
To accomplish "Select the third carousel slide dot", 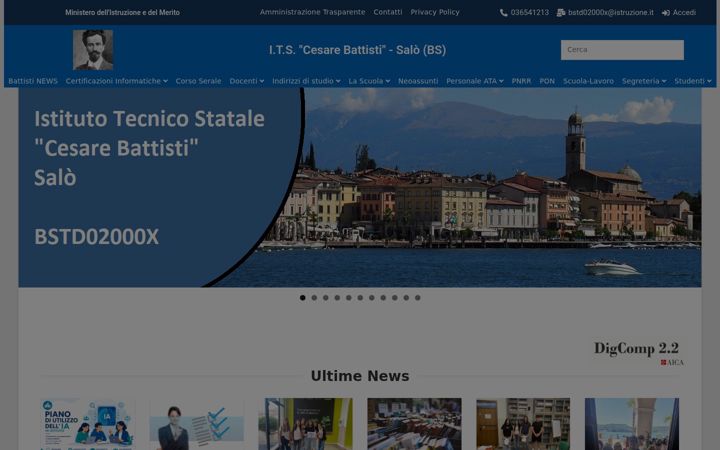I will (x=326, y=298).
